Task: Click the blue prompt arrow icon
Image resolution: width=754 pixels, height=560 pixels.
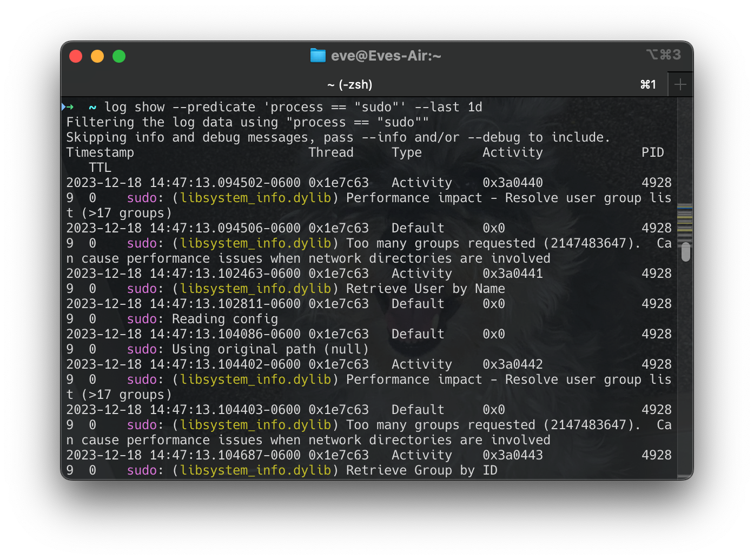Action: [64, 106]
